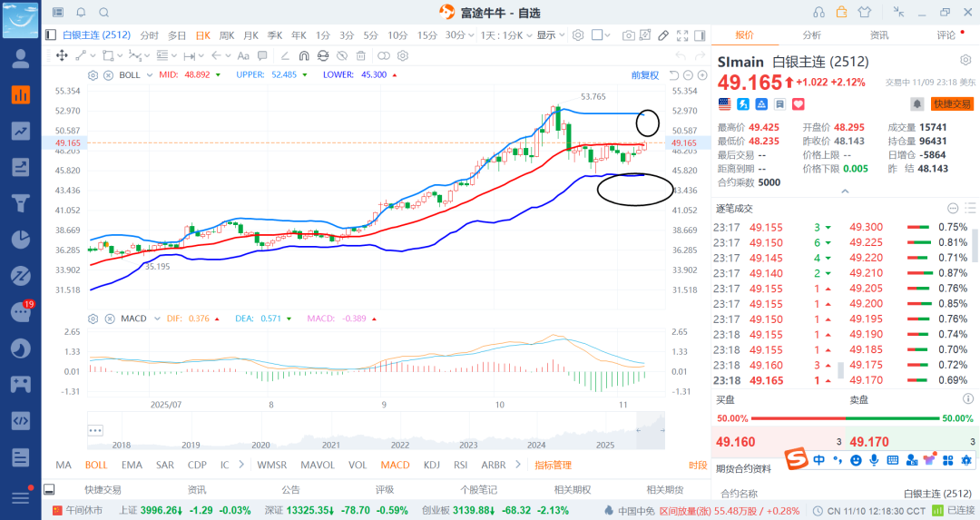Open 相关期权 related options tab

(573, 490)
